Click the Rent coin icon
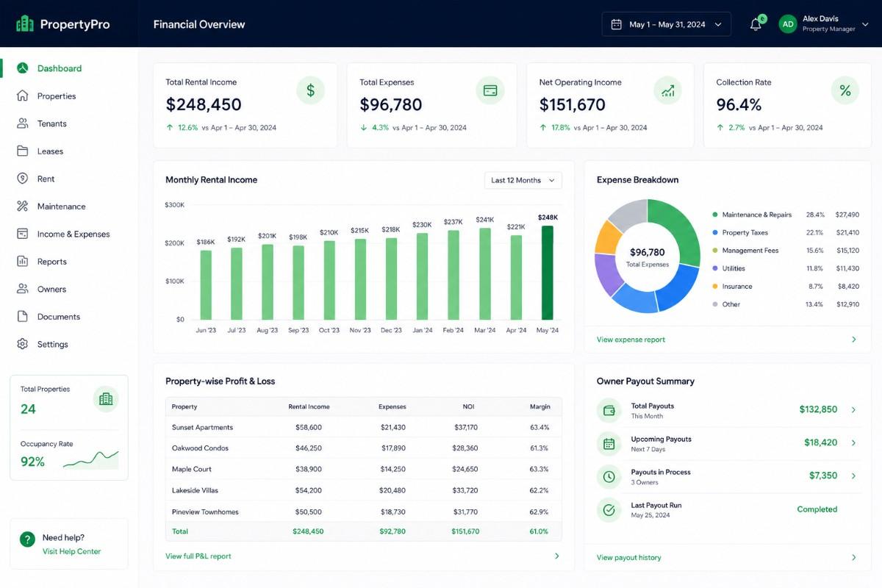Viewport: 882px width, 588px height. click(23, 179)
